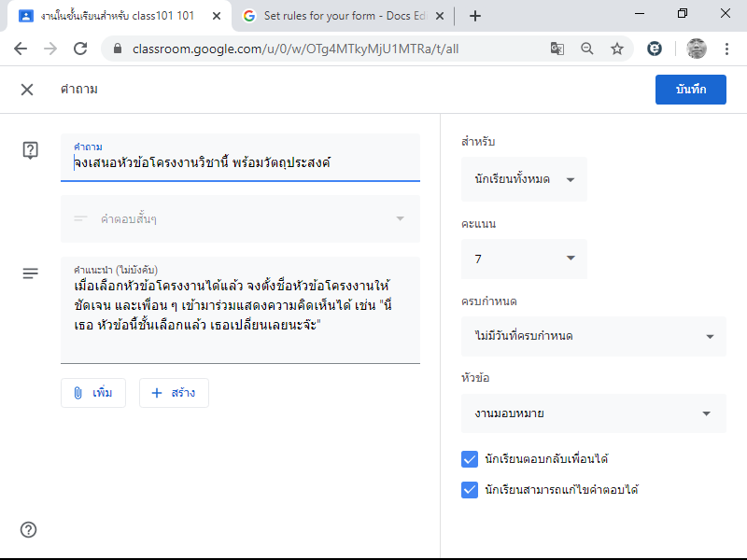Click the browser reload icon
Screen dimensions: 747x560
pyautogui.click(x=80, y=49)
